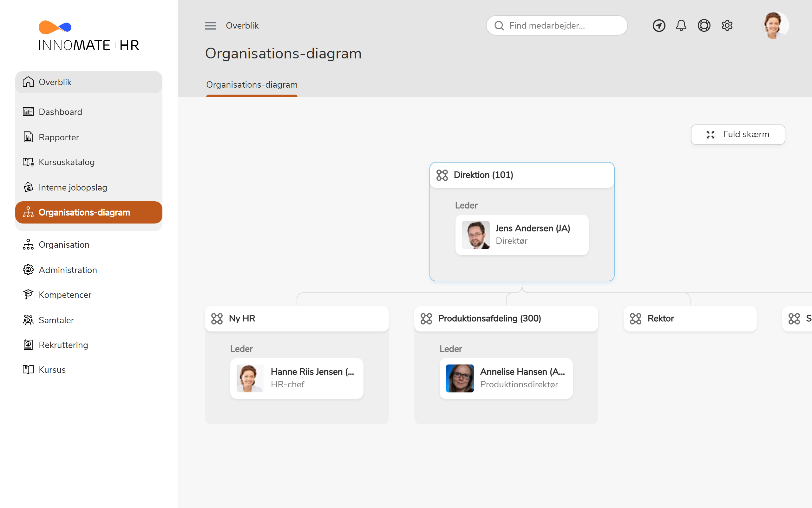Click the Rektor department icon
The image size is (812, 508).
click(636, 318)
